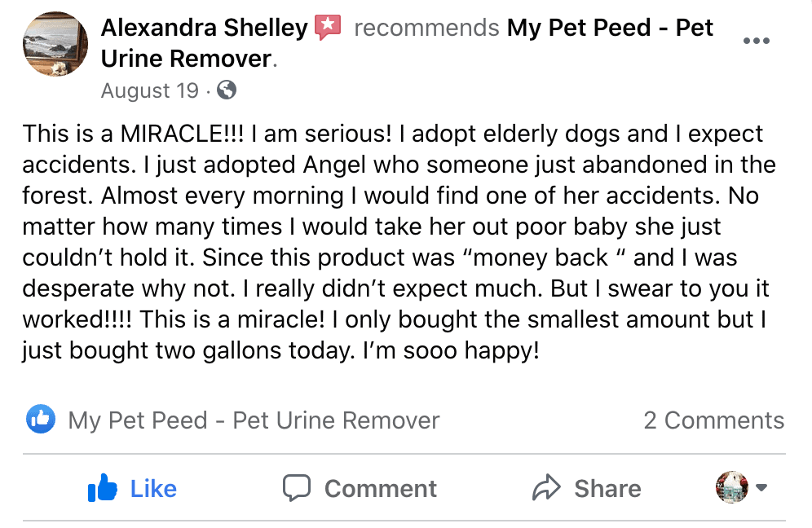The height and width of the screenshot is (528, 812).
Task: Toggle your reaction using the thumb button
Action: (x=104, y=488)
